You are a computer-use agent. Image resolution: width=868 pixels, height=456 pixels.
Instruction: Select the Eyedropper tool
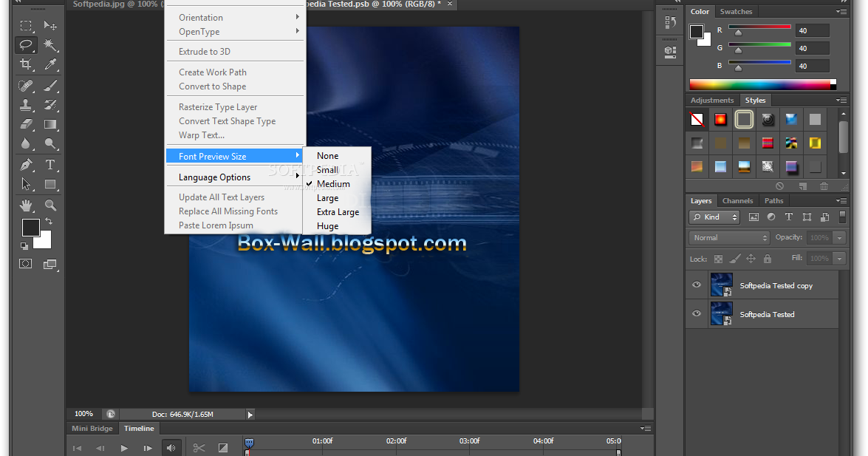pyautogui.click(x=50, y=64)
